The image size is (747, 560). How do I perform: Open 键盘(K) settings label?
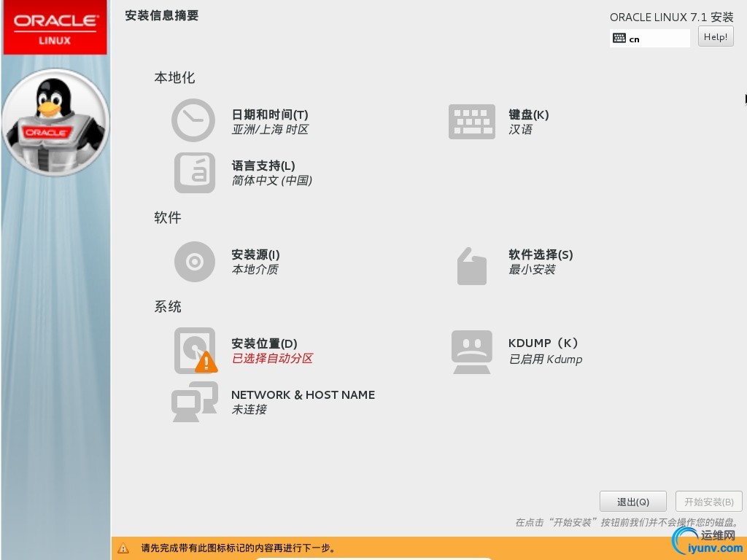pos(529,114)
